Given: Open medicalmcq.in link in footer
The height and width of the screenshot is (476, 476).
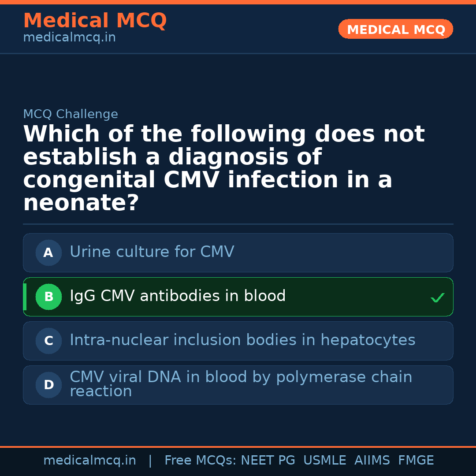Looking at the screenshot, I should click(x=89, y=461).
